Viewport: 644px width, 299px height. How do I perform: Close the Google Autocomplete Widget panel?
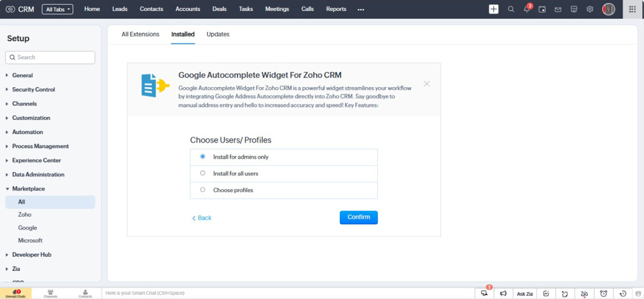pyautogui.click(x=426, y=84)
